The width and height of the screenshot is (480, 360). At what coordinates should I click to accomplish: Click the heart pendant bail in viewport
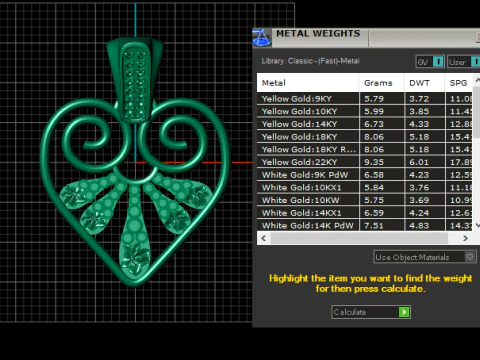pyautogui.click(x=135, y=80)
